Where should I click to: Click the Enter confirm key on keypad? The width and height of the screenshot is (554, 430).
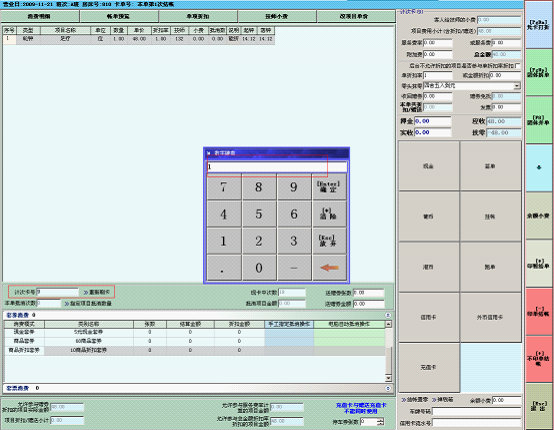tap(329, 187)
